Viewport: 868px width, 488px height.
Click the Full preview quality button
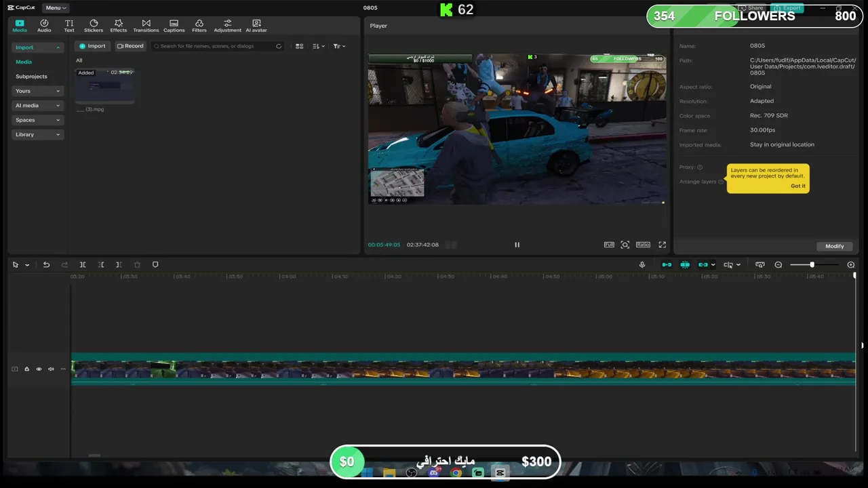(x=609, y=245)
